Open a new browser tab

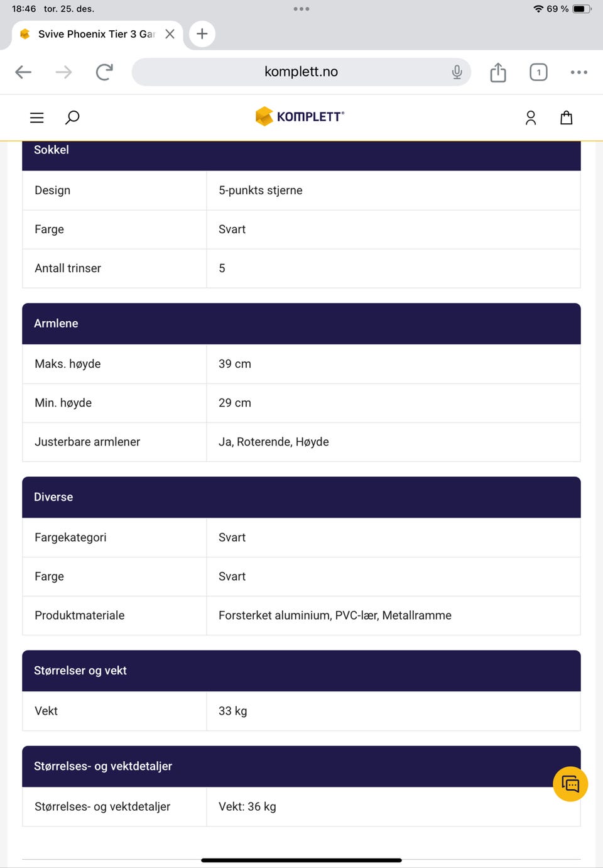(202, 34)
